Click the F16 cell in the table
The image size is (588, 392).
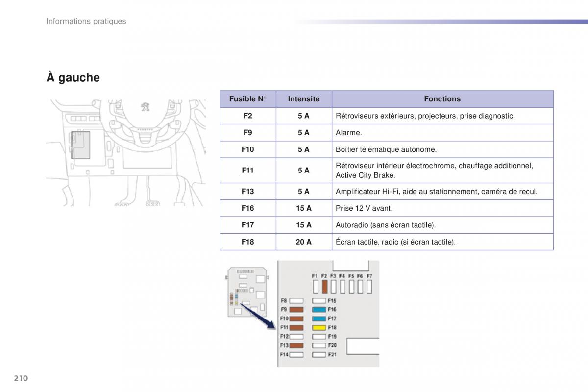(248, 208)
